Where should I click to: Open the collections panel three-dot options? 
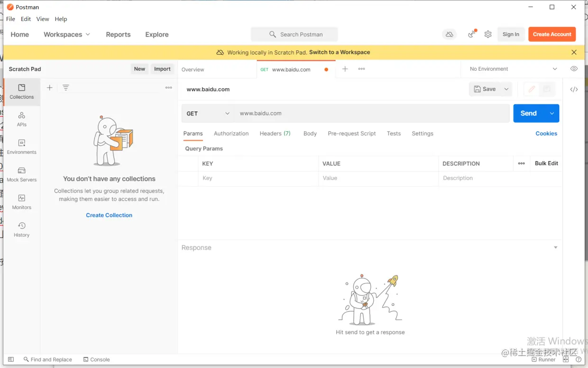coord(168,87)
